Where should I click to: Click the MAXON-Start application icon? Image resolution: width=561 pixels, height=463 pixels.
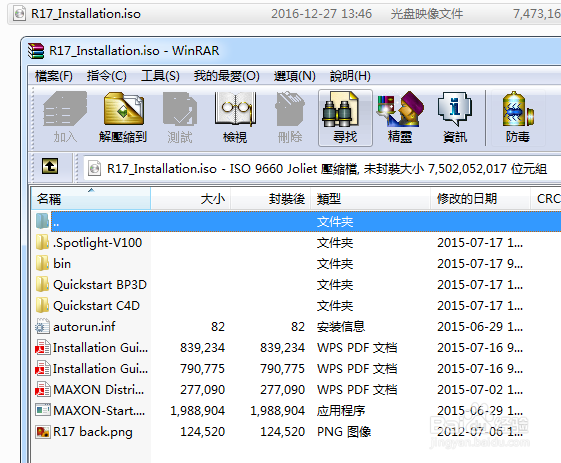(x=43, y=410)
